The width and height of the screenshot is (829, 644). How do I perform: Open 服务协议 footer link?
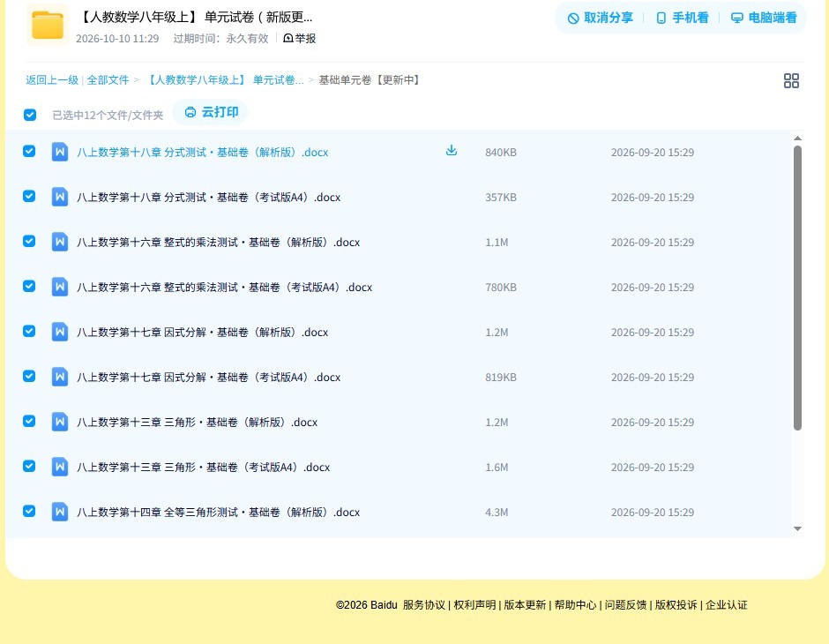[424, 605]
